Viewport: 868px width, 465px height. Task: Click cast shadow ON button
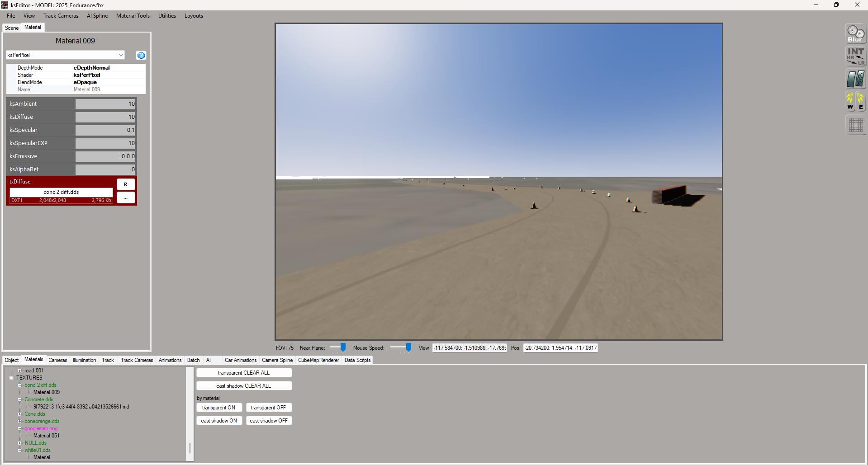click(x=219, y=421)
